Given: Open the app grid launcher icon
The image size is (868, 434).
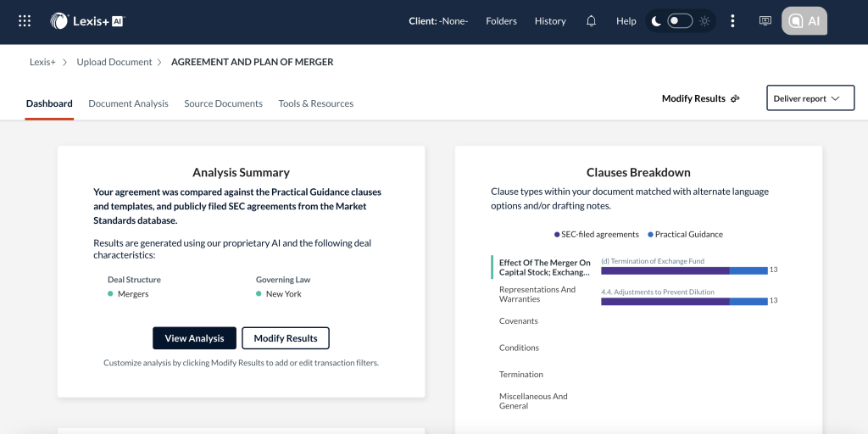Looking at the screenshot, I should coord(25,21).
